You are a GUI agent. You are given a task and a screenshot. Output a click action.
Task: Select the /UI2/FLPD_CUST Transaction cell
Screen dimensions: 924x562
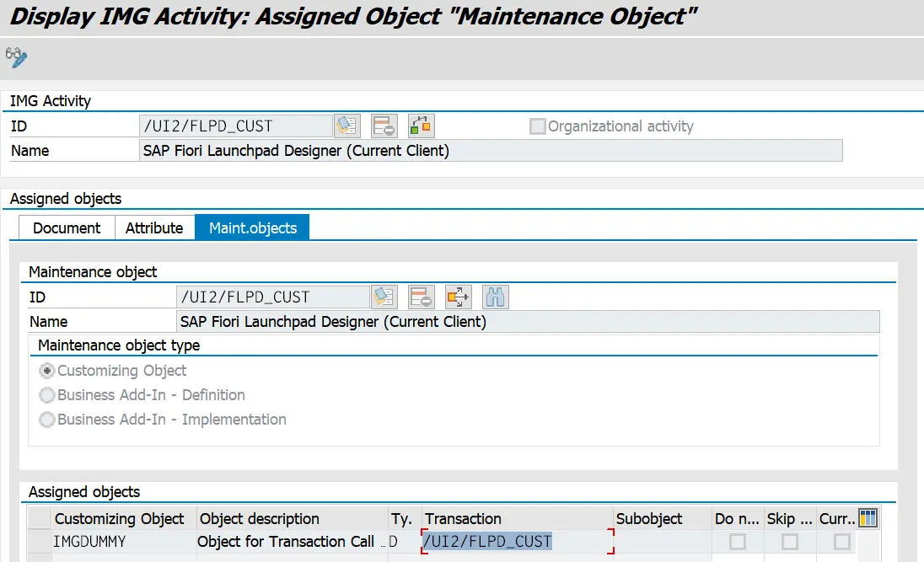click(x=518, y=542)
